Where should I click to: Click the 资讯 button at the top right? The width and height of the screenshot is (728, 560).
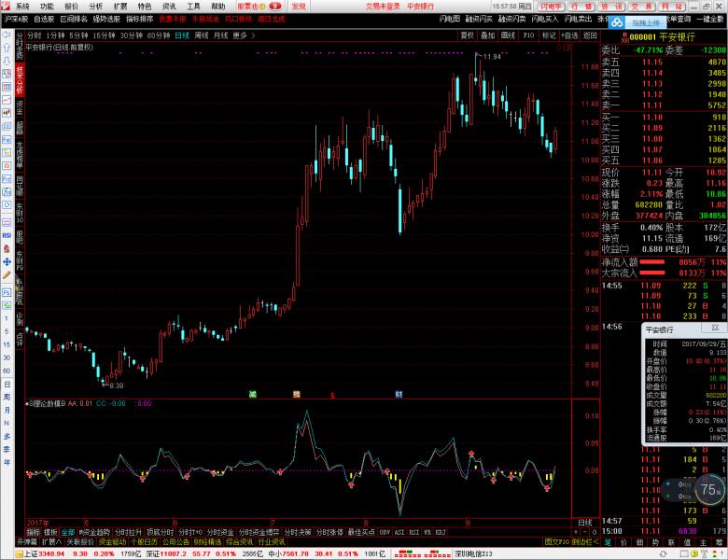coord(611,7)
